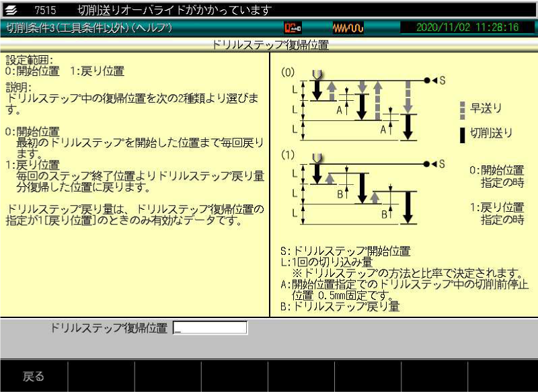Click the red machine status icon
This screenshot has width=538, height=392.
[293, 28]
